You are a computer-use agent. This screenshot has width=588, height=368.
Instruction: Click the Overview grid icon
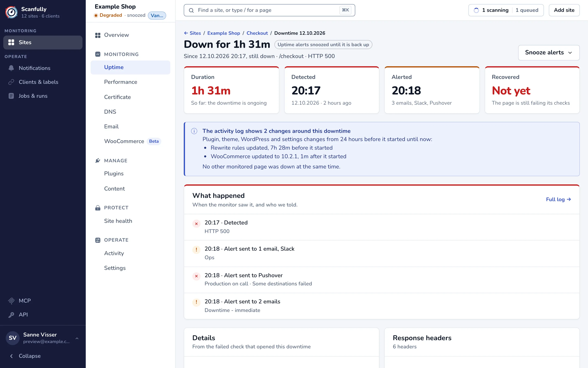coord(98,35)
